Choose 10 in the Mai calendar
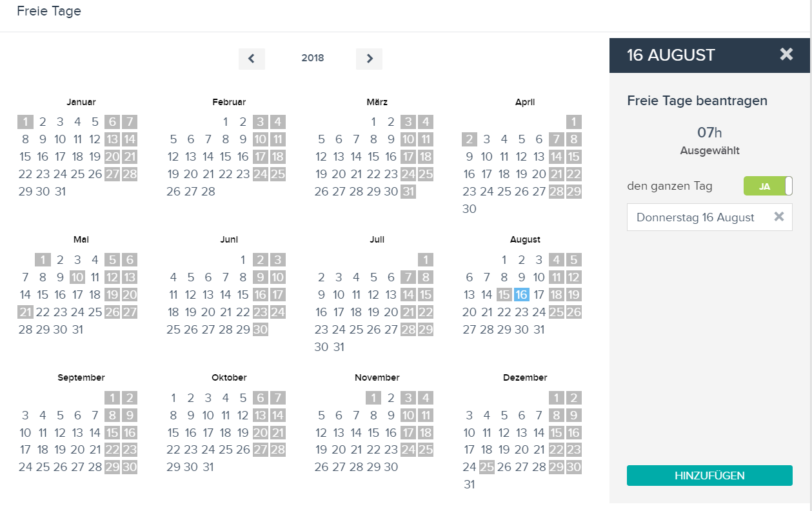Image resolution: width=812 pixels, height=511 pixels. coord(77,277)
